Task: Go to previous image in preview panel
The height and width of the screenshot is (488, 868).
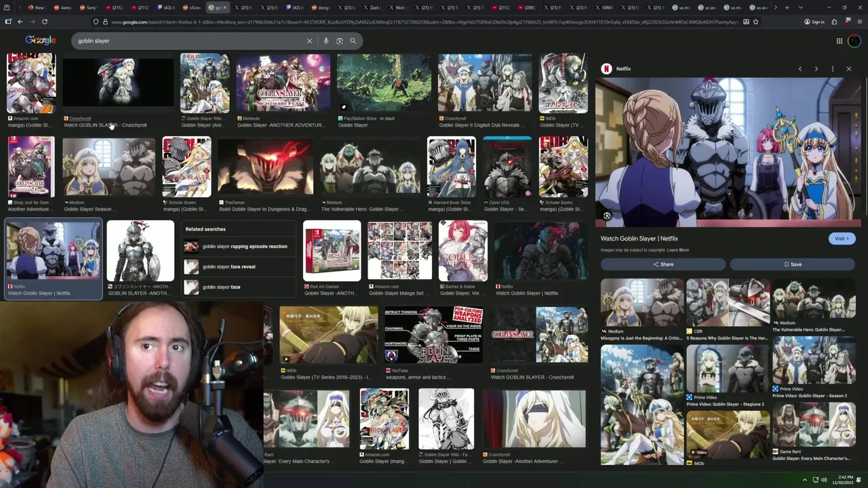Action: point(800,68)
